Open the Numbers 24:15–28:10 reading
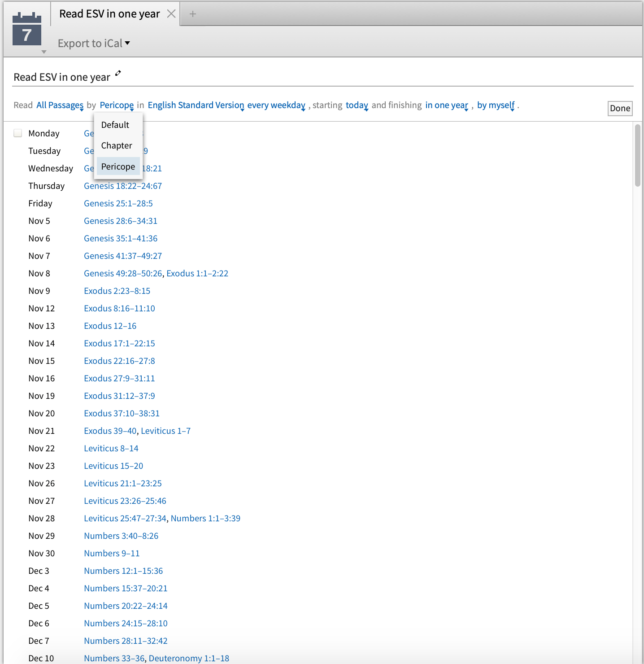 [x=126, y=623]
